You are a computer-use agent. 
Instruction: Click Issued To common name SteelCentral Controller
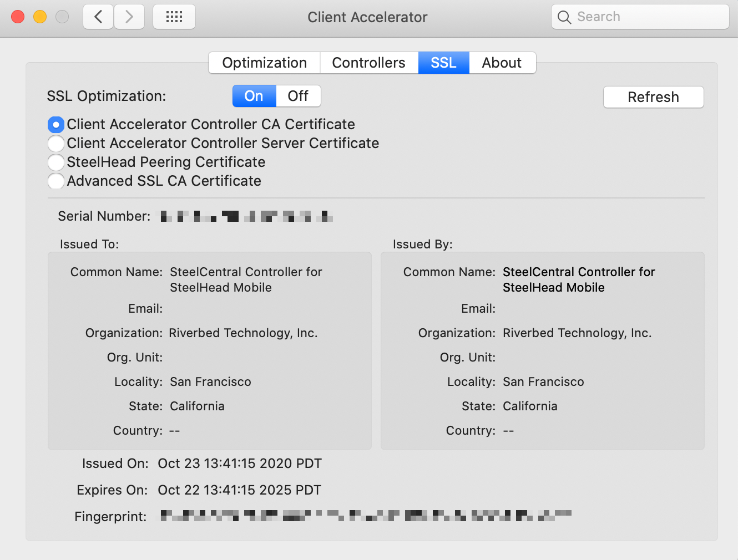click(246, 279)
